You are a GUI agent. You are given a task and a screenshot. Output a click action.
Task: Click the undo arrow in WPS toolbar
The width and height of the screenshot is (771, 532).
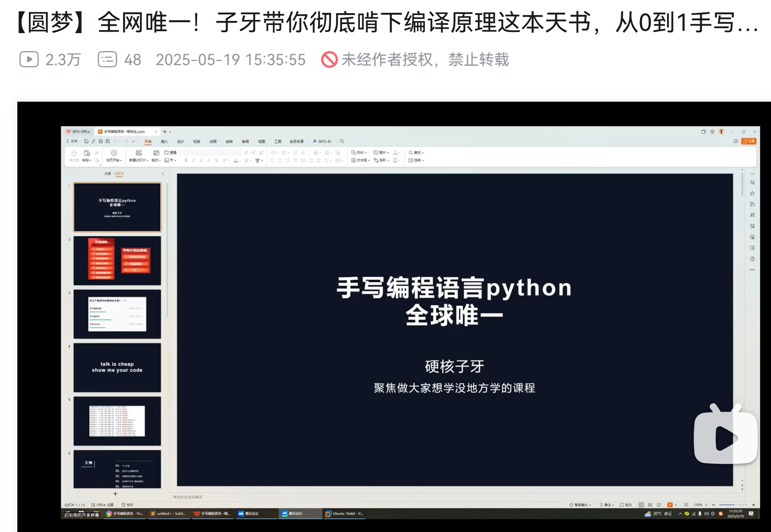(115, 142)
